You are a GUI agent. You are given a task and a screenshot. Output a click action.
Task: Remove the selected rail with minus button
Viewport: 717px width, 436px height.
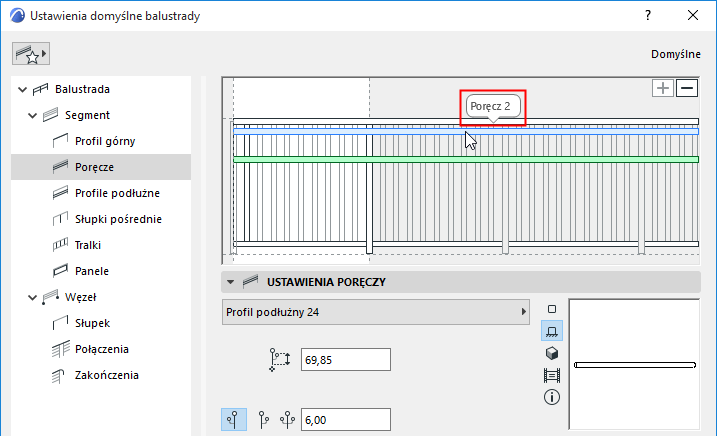(x=687, y=88)
